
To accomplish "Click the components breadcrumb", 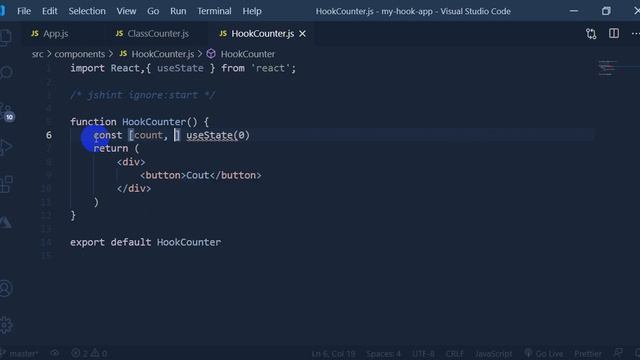I will pos(80,54).
